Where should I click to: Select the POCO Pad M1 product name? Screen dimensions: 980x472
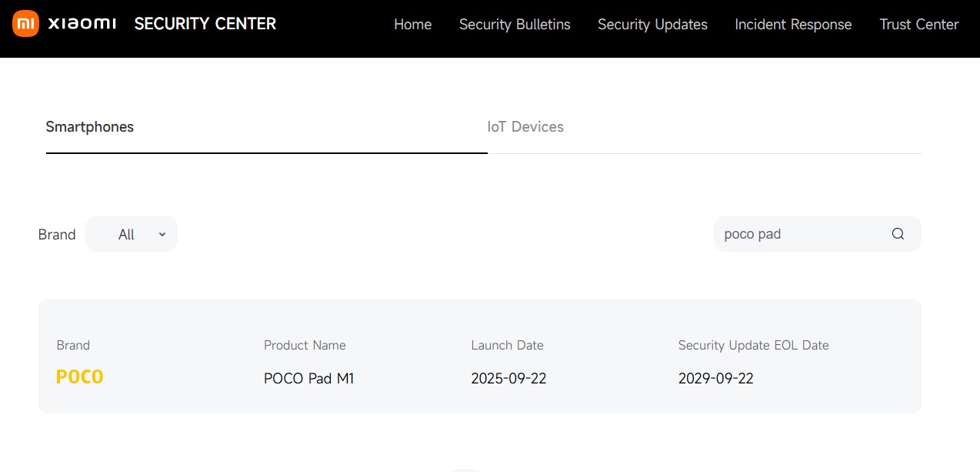coord(309,379)
